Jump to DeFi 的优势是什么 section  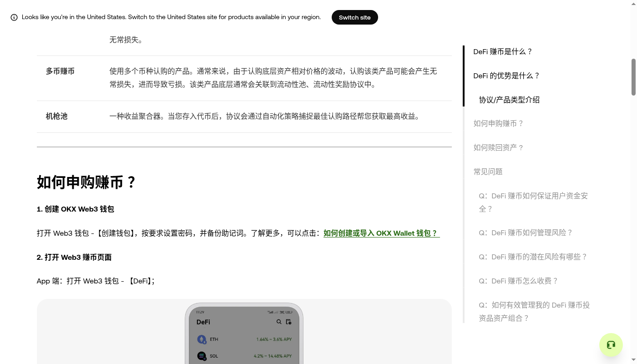click(506, 76)
